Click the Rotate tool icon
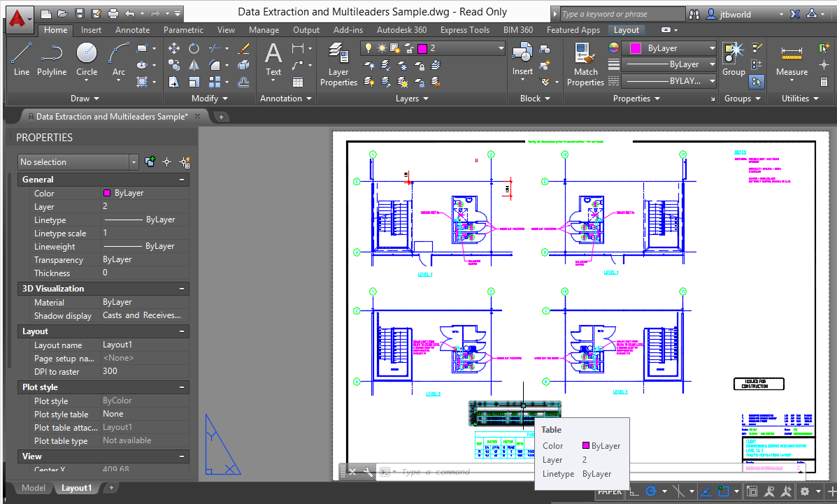 click(194, 49)
